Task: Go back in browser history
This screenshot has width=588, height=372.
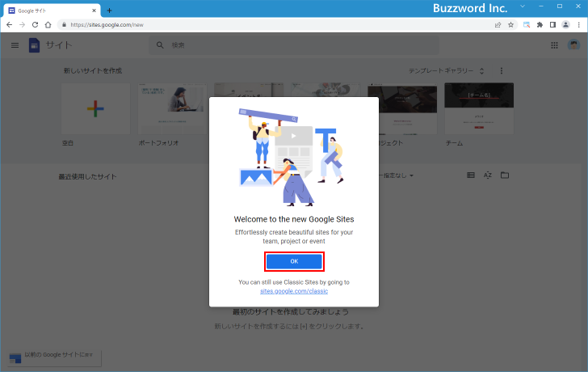Action: coord(10,25)
